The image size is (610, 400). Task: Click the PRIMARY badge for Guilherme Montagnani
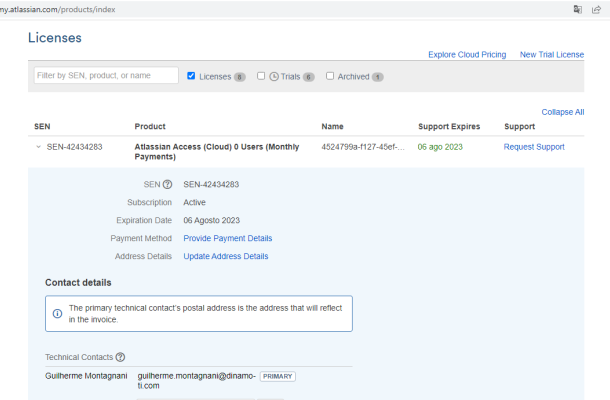click(x=277, y=377)
